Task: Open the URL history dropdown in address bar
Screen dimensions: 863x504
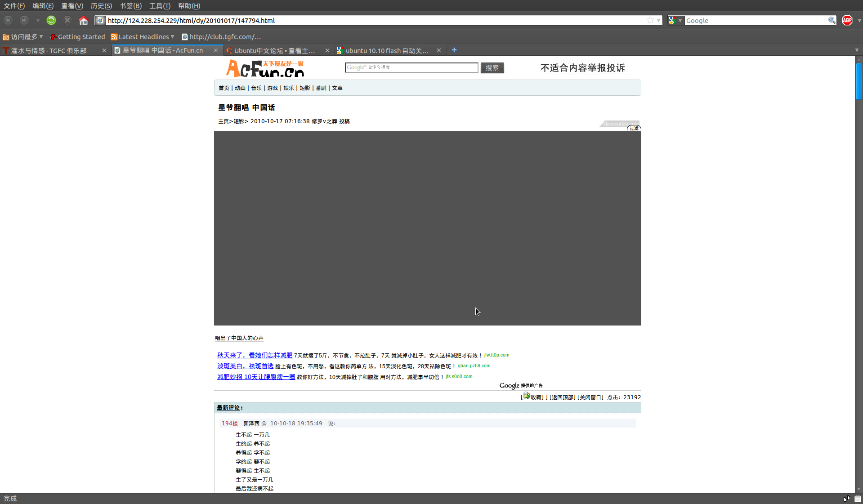Action: [658, 21]
